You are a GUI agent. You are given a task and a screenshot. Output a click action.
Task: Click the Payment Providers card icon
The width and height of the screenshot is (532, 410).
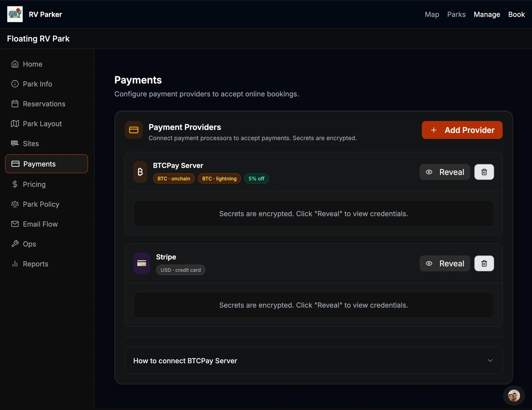(x=134, y=130)
